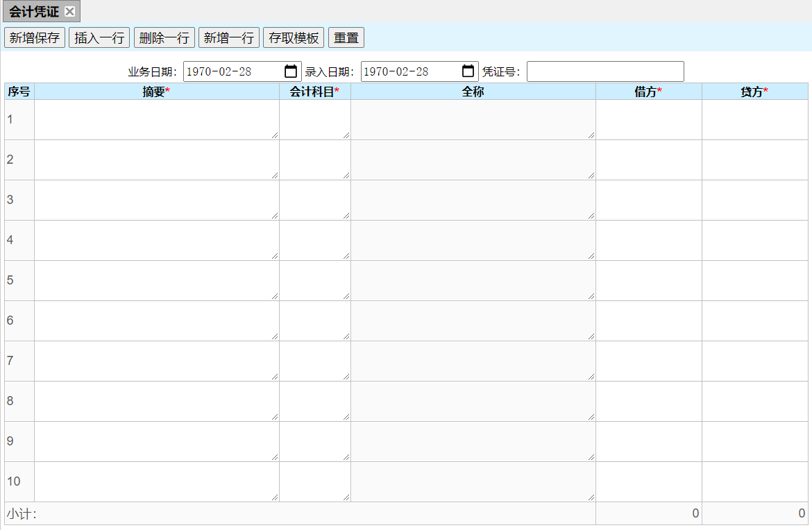The image size is (812, 530).
Task: Focus the 凭证号 input field
Action: tap(604, 71)
